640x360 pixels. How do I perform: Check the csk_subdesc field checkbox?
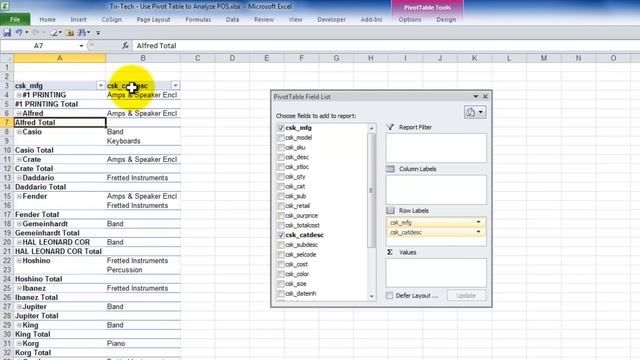point(281,245)
